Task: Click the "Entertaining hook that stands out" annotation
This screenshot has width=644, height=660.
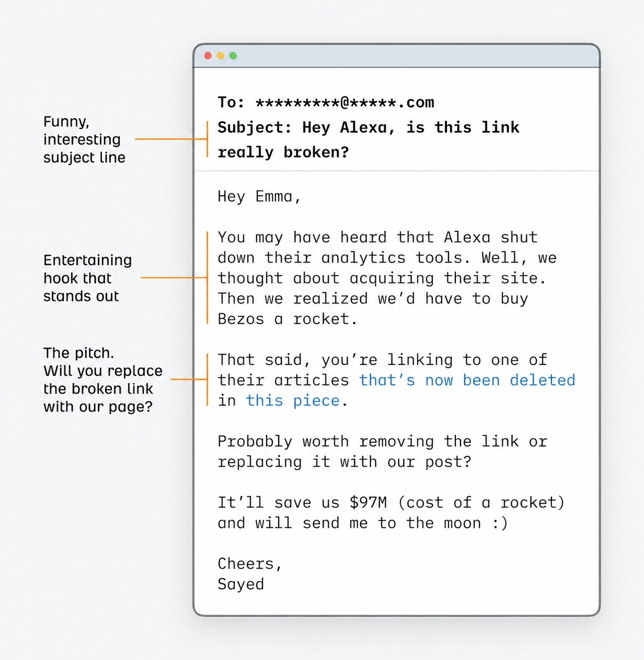Action: pos(87,278)
